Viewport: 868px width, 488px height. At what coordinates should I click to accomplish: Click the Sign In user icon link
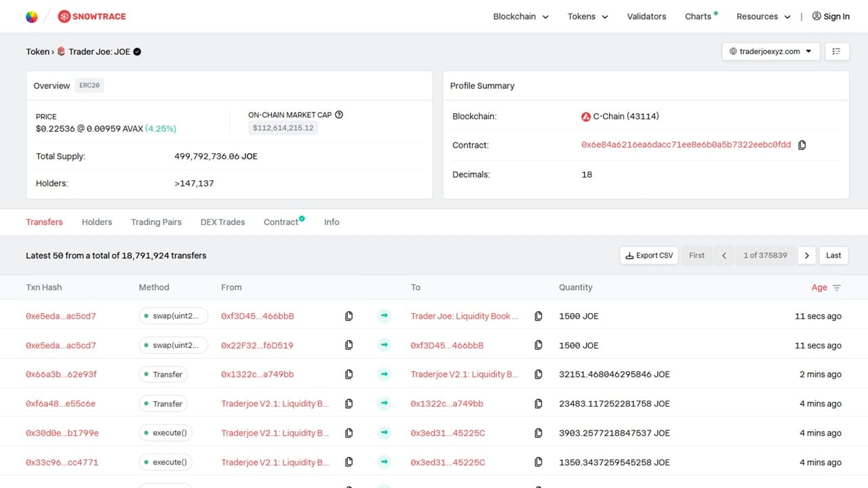pos(831,16)
